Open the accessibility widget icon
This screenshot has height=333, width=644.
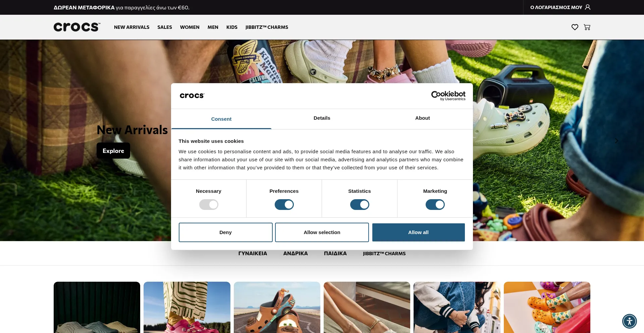click(630, 321)
